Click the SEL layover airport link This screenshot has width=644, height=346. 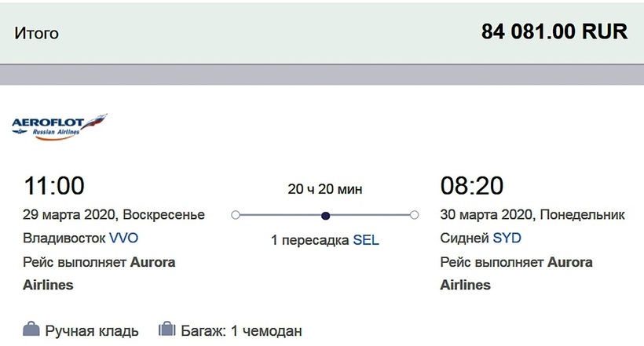pyautogui.click(x=365, y=240)
